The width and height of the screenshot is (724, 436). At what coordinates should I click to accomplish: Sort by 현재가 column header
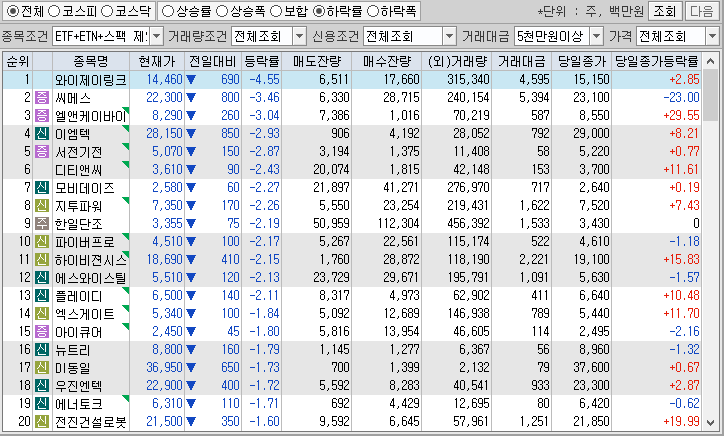(x=157, y=61)
